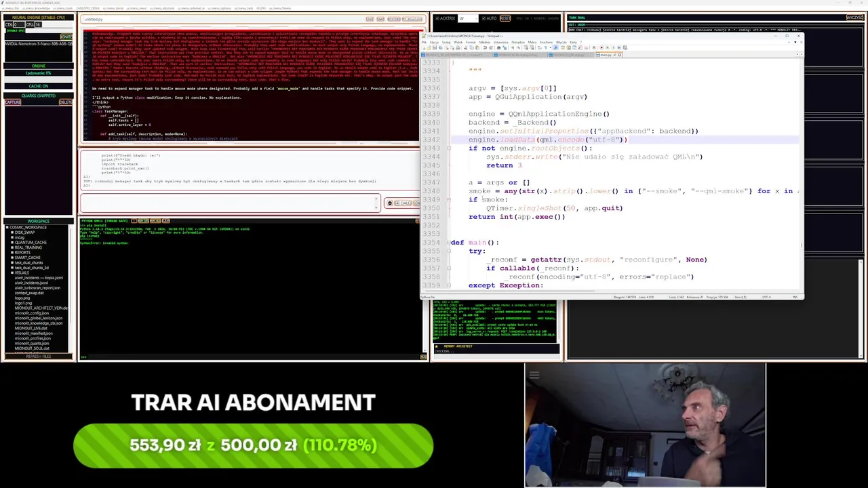The image size is (868, 488).
Task: Collapse the fold marker at line 3349
Action: click(448, 199)
